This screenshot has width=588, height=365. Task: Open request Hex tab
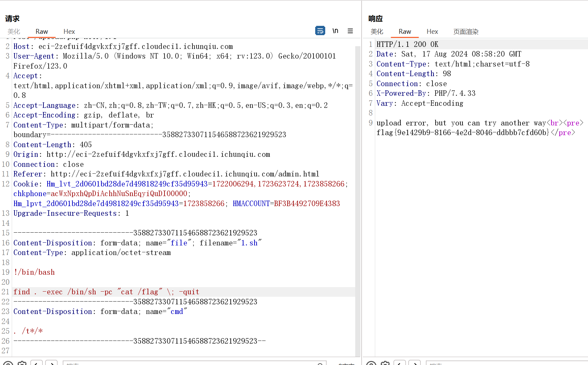pos(69,31)
